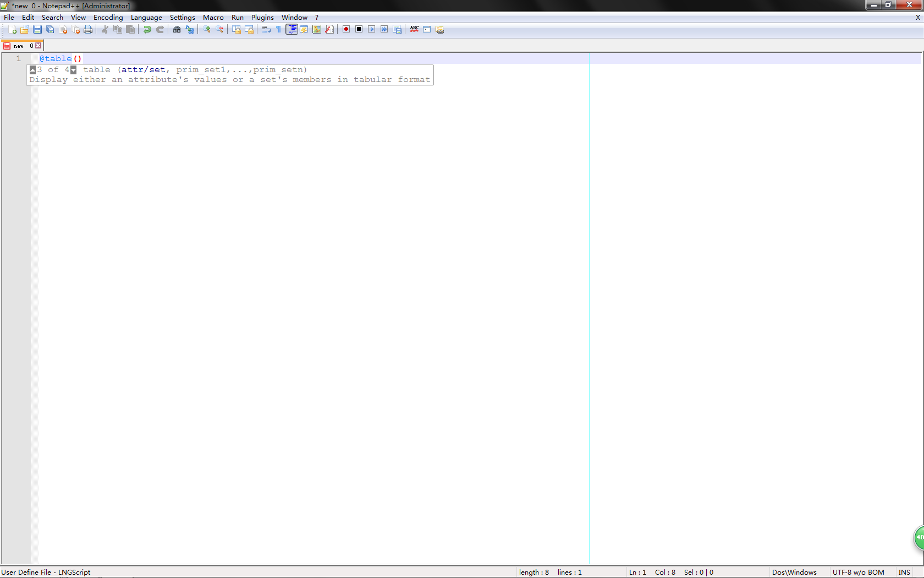924x578 pixels.
Task: Toggle show all characters pilcrow icon
Action: [278, 29]
